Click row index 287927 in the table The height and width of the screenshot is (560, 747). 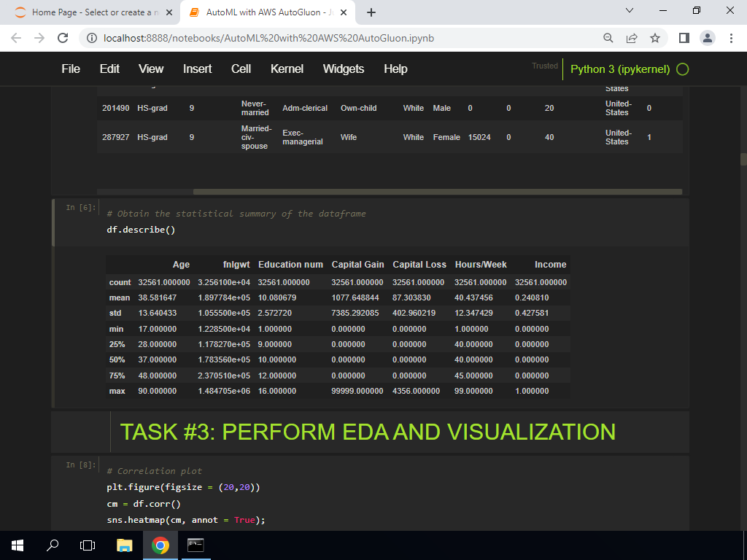coord(115,137)
